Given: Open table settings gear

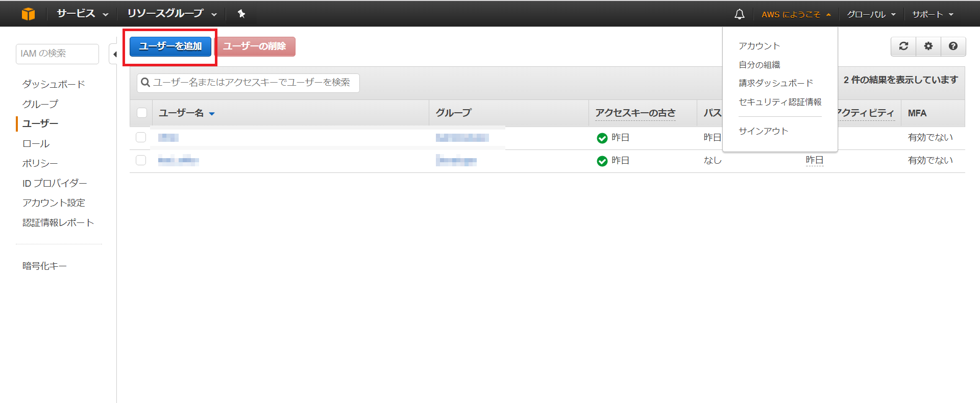Looking at the screenshot, I should (x=928, y=46).
